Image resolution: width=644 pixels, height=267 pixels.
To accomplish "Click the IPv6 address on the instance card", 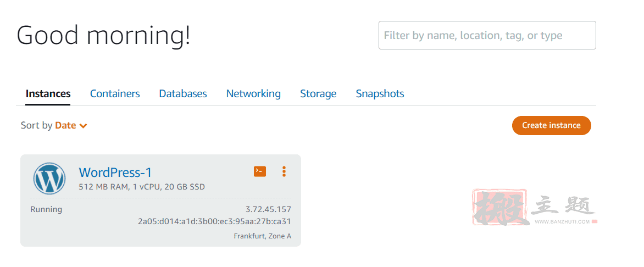I will (214, 221).
